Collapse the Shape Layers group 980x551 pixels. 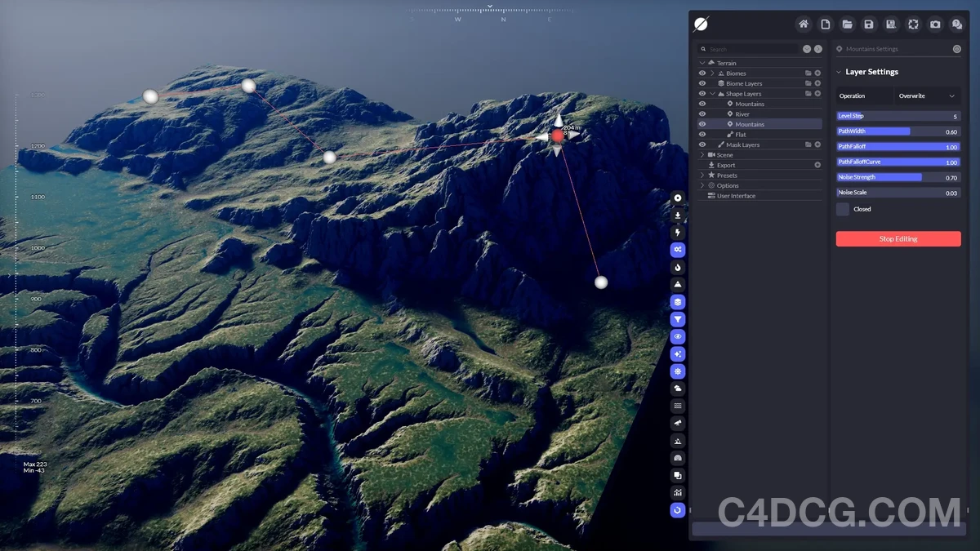click(710, 93)
